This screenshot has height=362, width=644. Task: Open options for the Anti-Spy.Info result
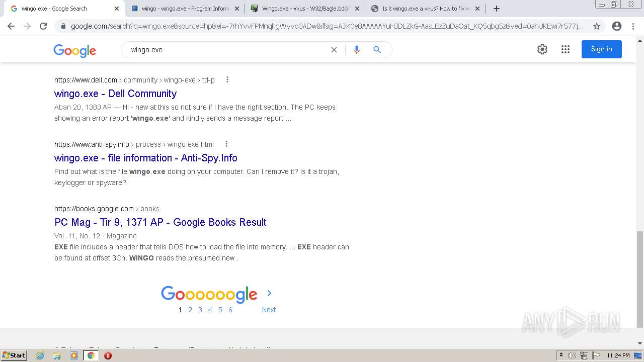pyautogui.click(x=226, y=144)
